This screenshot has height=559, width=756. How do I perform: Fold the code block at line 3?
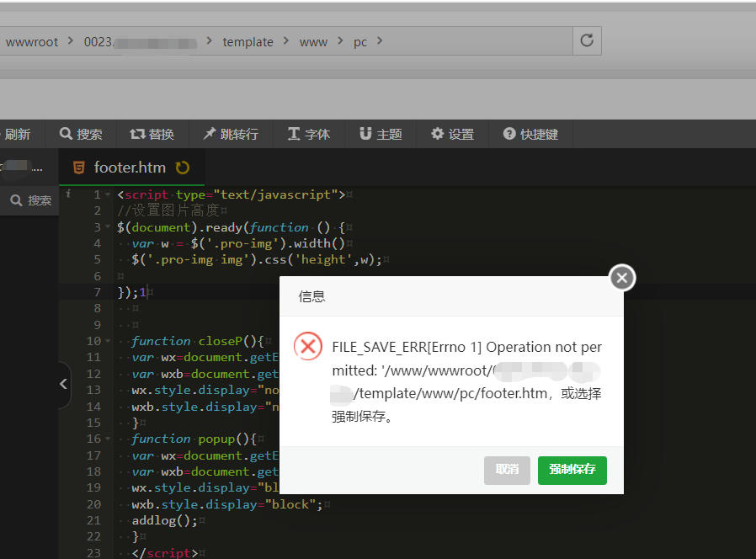(108, 227)
